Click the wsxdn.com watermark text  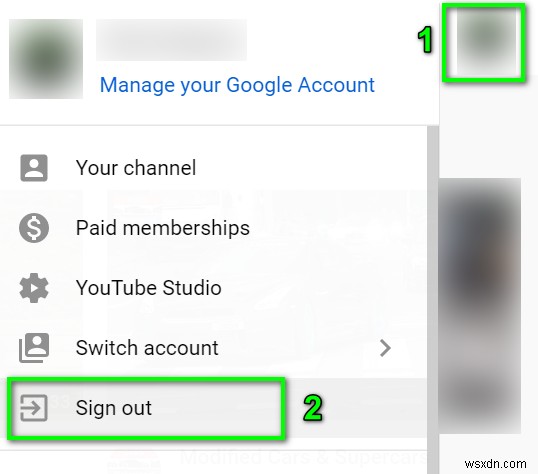495,464
